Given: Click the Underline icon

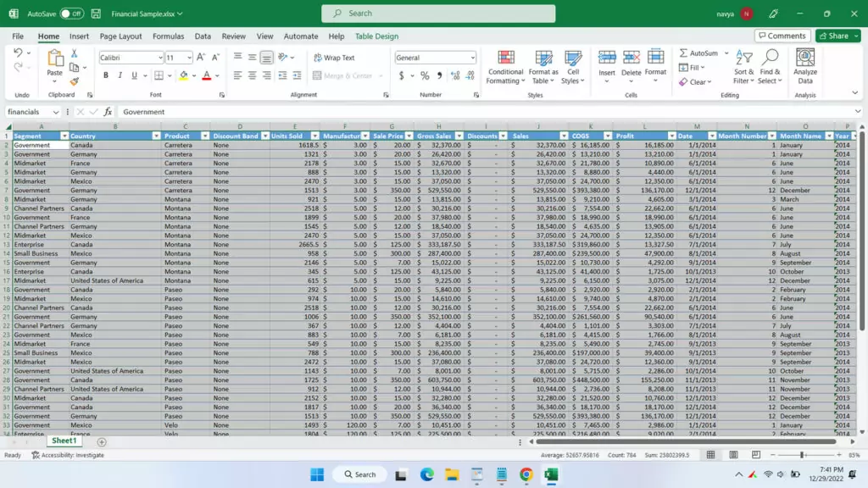Looking at the screenshot, I should pyautogui.click(x=134, y=75).
